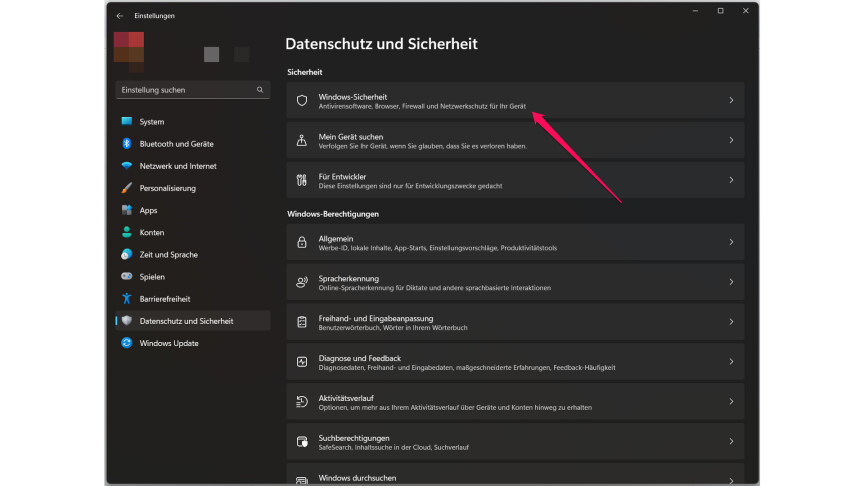
Task: Select Datenschutz und Sicherheit in sidebar
Action: click(x=192, y=321)
